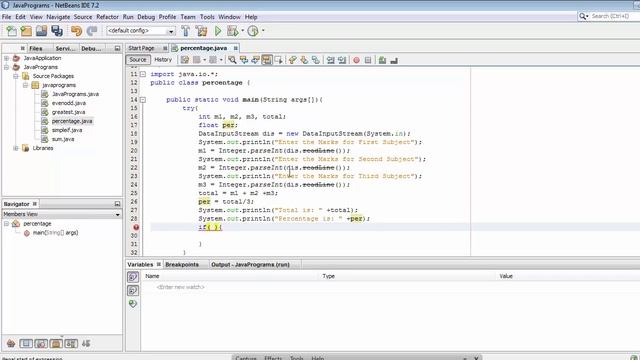Click the Open Project toolbar icon
The width and height of the screenshot is (640, 360).
tap(42, 31)
